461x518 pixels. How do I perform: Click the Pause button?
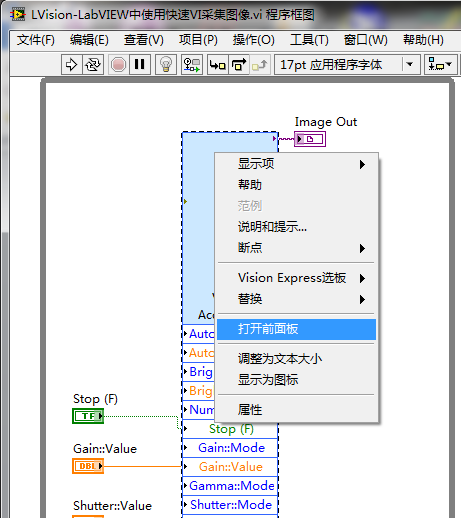(139, 65)
